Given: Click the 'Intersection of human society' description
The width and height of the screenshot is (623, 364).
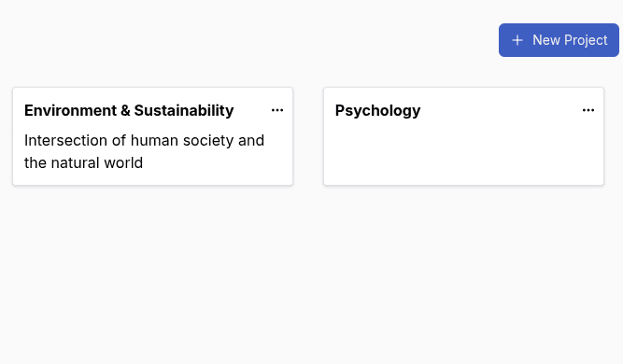Looking at the screenshot, I should 144,151.
